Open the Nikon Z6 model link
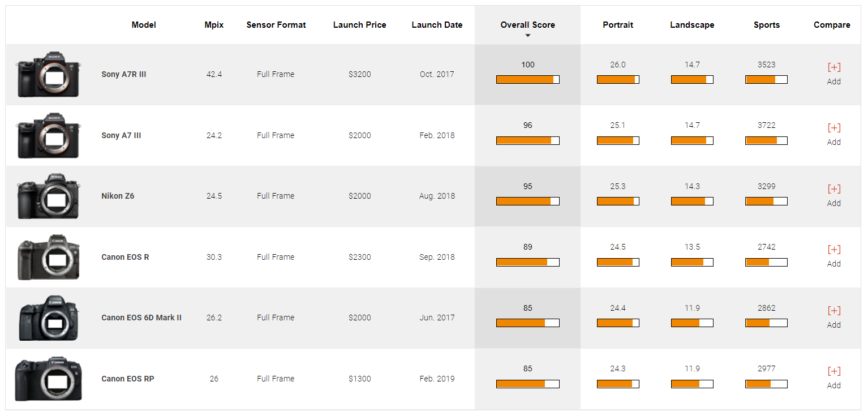The width and height of the screenshot is (868, 416). pyautogui.click(x=118, y=196)
